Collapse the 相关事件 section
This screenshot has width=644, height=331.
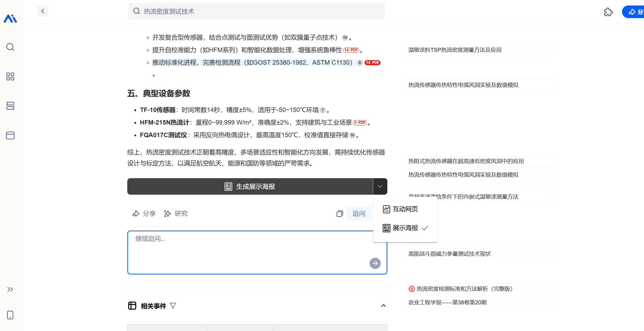pos(383,306)
